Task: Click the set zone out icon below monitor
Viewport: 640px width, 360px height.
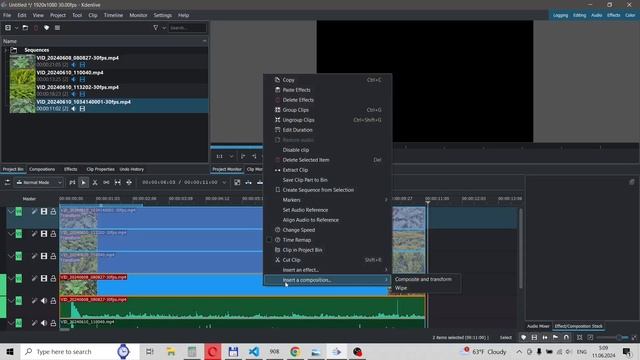Action: tap(254, 156)
